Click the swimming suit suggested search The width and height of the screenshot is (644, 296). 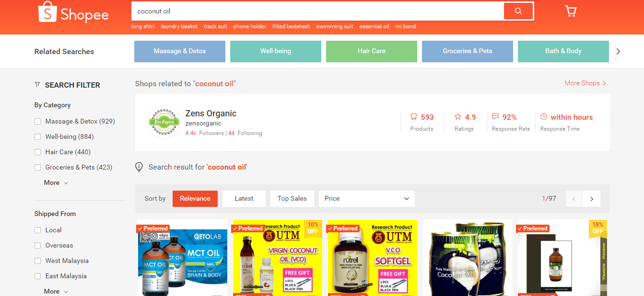point(335,26)
